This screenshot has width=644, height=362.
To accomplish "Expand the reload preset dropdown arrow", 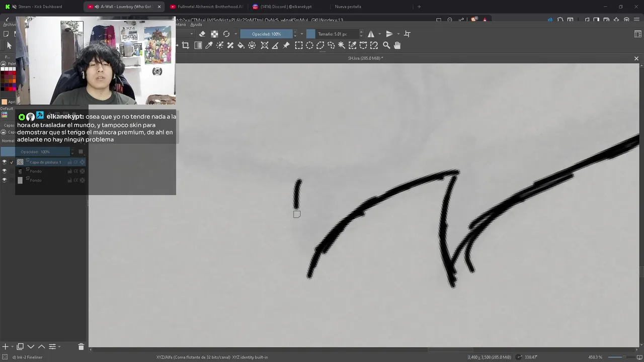I will 235,34.
